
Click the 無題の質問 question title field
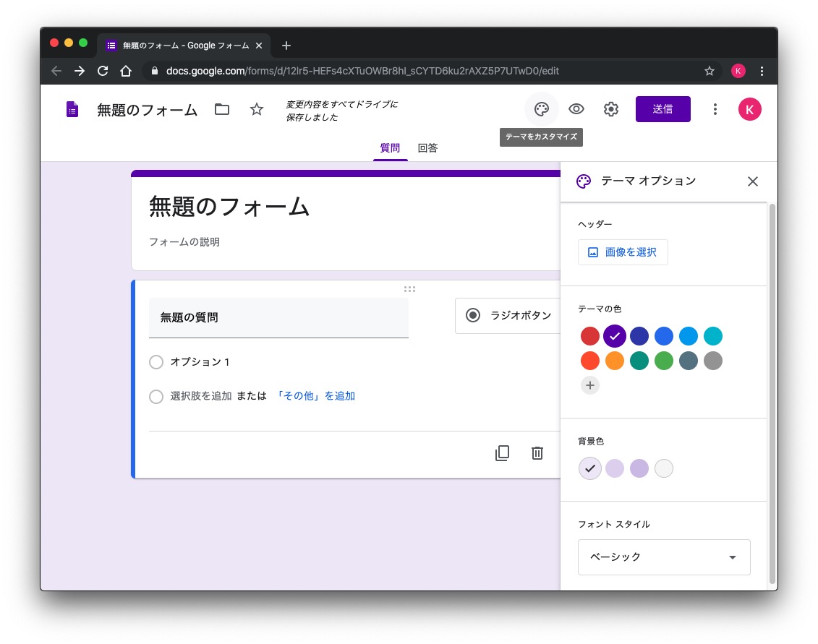coord(278,317)
